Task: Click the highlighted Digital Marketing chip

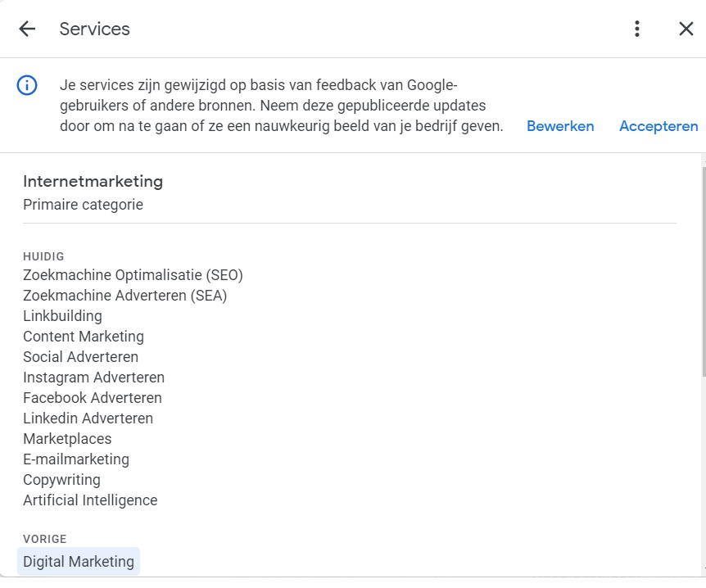Action: pos(79,561)
